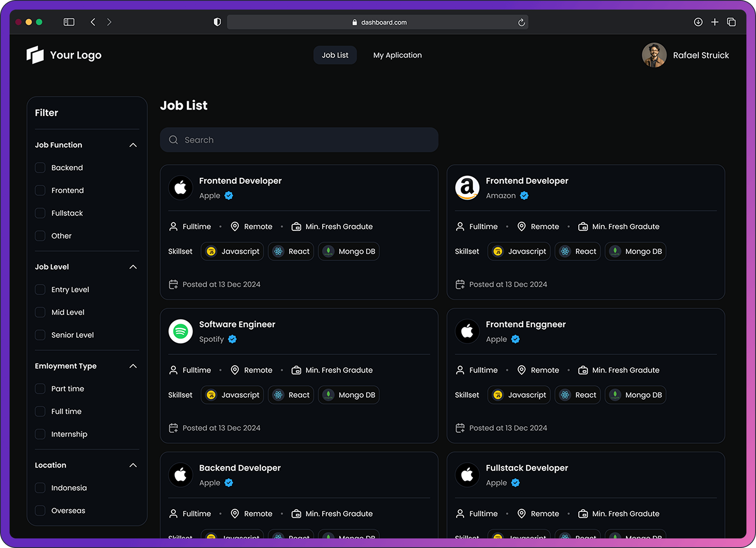Click the Amazon logo on the Frontend Developer card
This screenshot has width=756, height=548.
tap(467, 187)
